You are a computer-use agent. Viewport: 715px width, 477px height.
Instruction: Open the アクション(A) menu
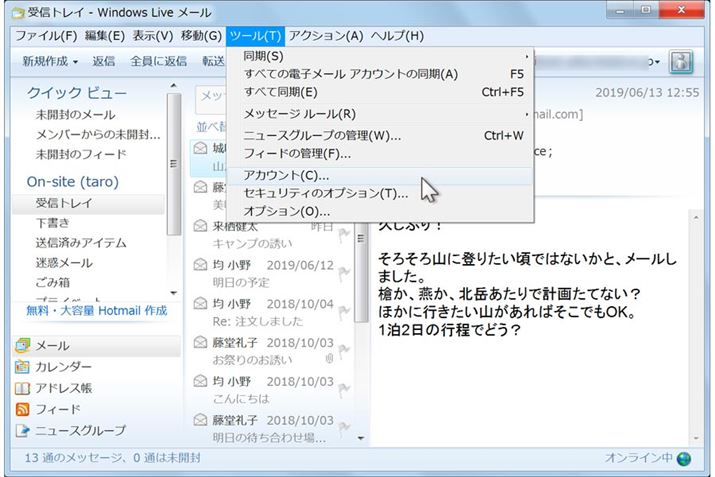[x=326, y=36]
